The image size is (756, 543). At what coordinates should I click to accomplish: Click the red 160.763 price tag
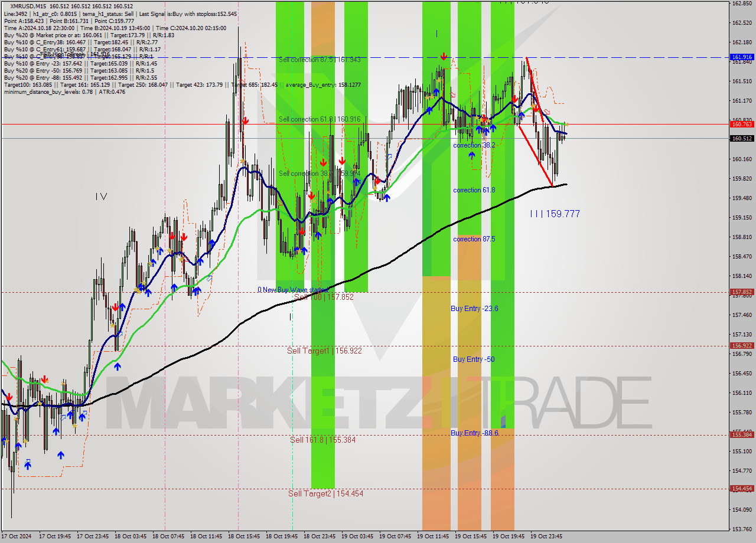(742, 125)
